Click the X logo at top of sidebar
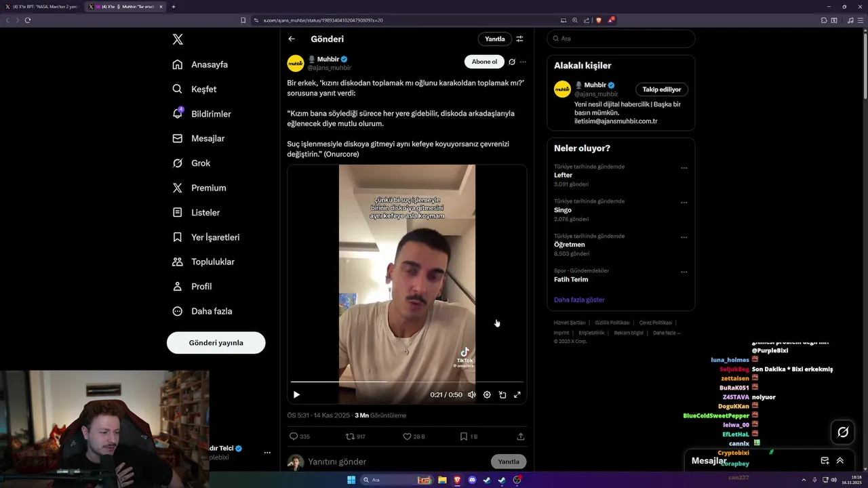The height and width of the screenshot is (488, 868). [x=178, y=39]
